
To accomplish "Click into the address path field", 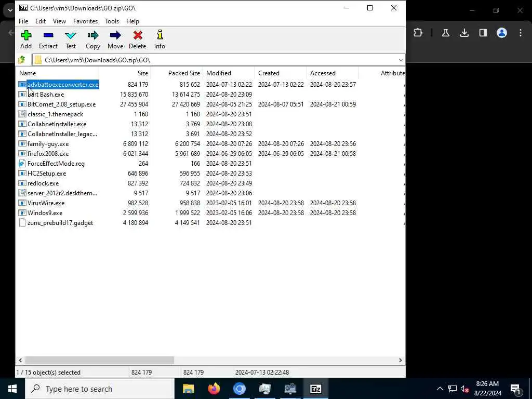I will [x=216, y=60].
